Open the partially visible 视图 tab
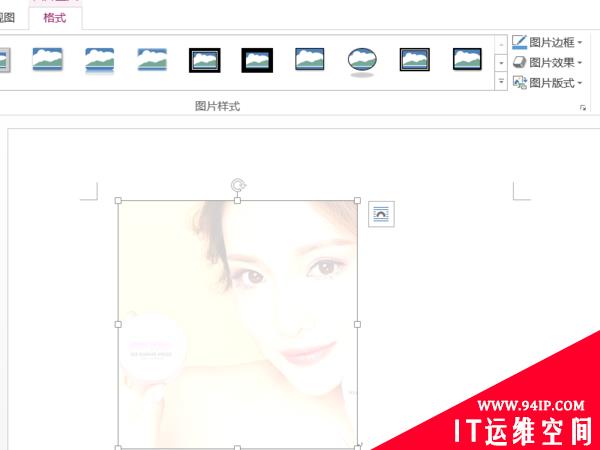The width and height of the screenshot is (600, 450). [7, 18]
